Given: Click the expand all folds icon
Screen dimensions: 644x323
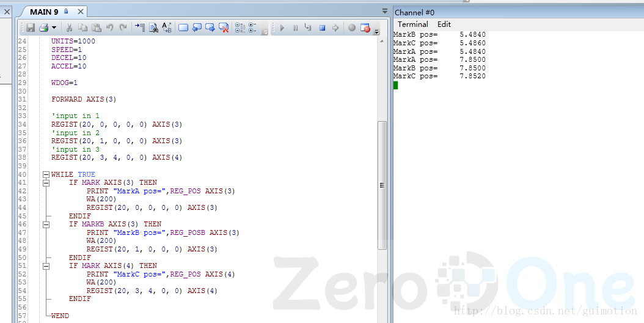Looking at the screenshot, I should point(252,28).
